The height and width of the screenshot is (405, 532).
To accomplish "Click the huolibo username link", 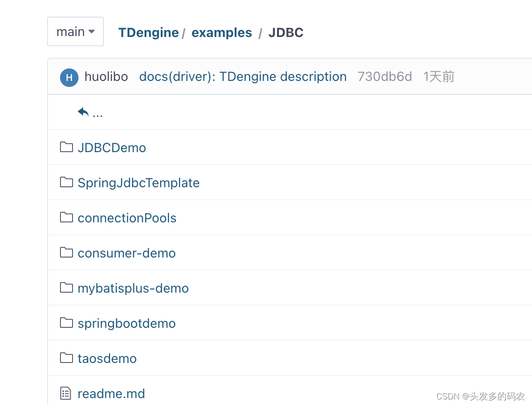I will 106,77.
